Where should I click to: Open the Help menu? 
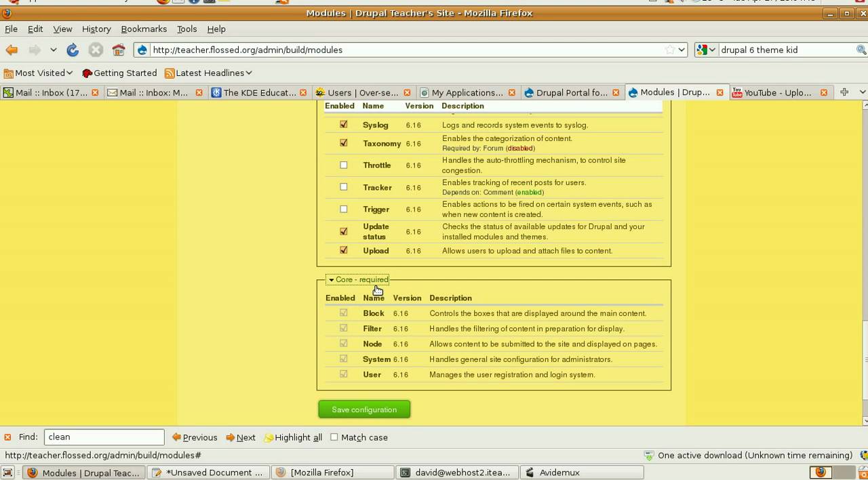(216, 29)
